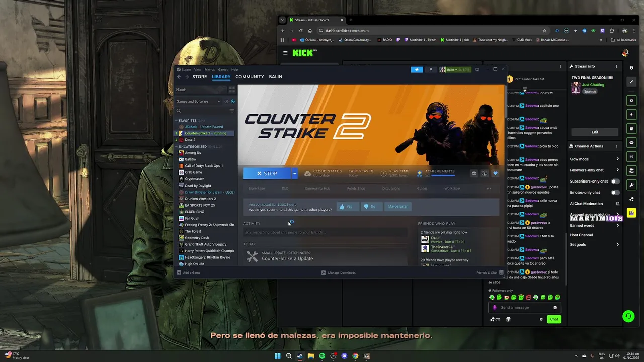This screenshot has width=644, height=362.
Task: Show ready-to-play filter icon in Steam library
Action: [232, 101]
